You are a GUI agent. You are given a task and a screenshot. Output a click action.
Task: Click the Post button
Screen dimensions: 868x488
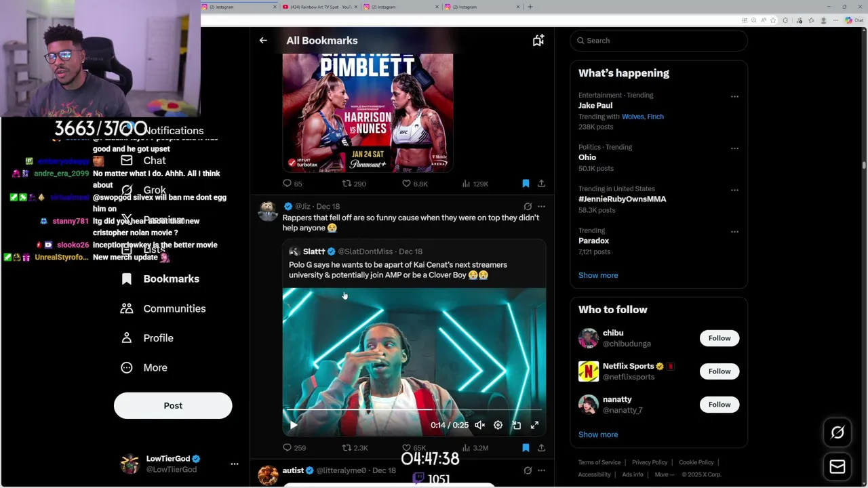173,405
